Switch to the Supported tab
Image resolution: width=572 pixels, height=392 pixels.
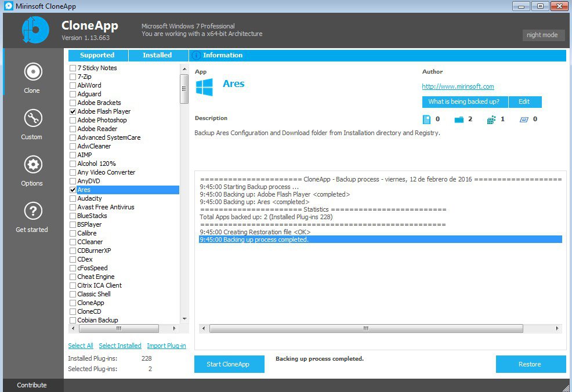pos(97,55)
